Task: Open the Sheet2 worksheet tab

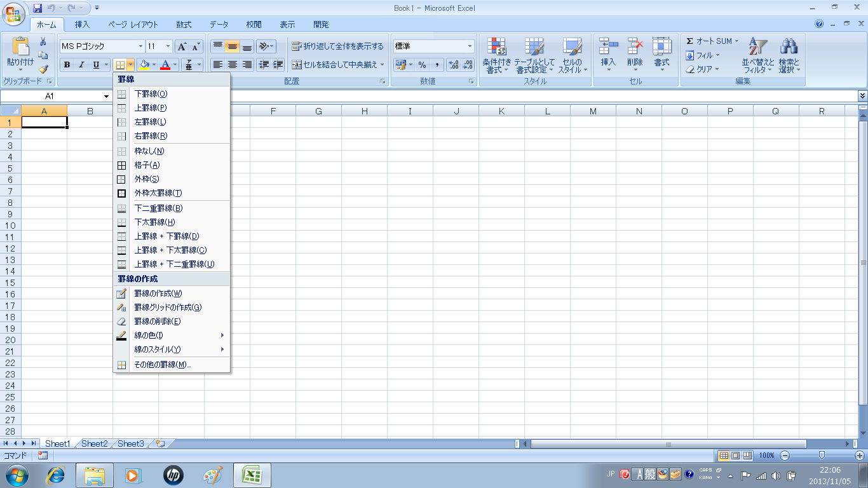Action: coord(94,444)
